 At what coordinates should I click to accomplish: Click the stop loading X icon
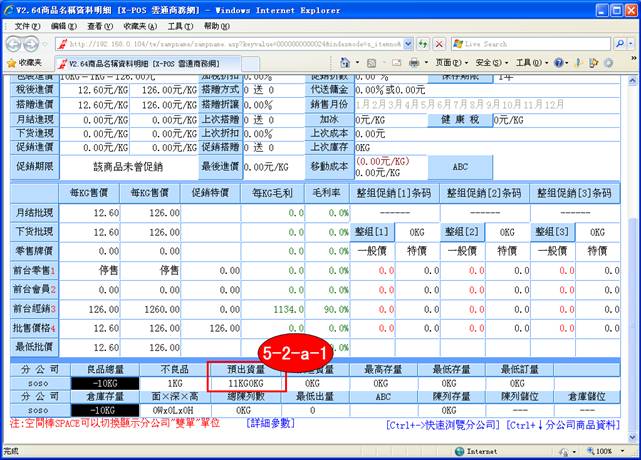click(x=440, y=44)
